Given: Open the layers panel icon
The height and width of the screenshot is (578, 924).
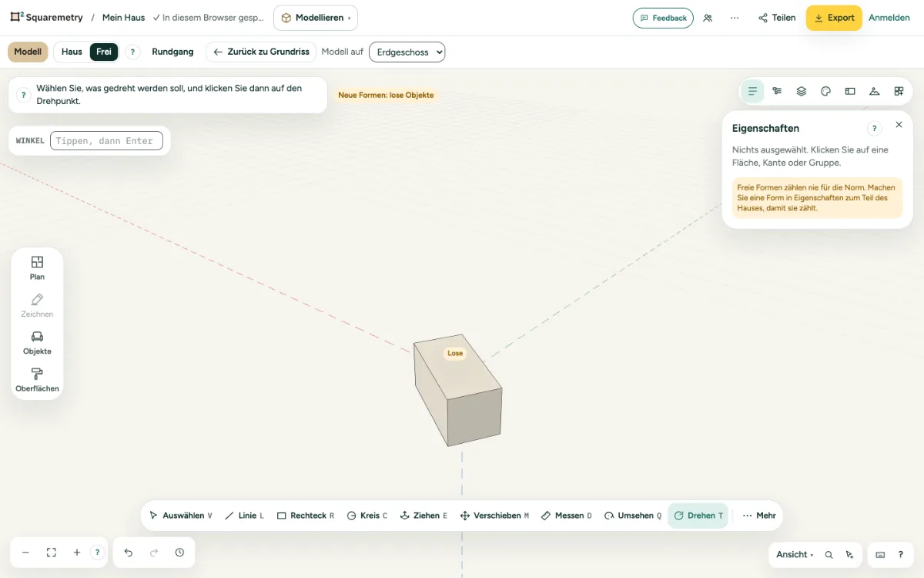Looking at the screenshot, I should coord(802,91).
